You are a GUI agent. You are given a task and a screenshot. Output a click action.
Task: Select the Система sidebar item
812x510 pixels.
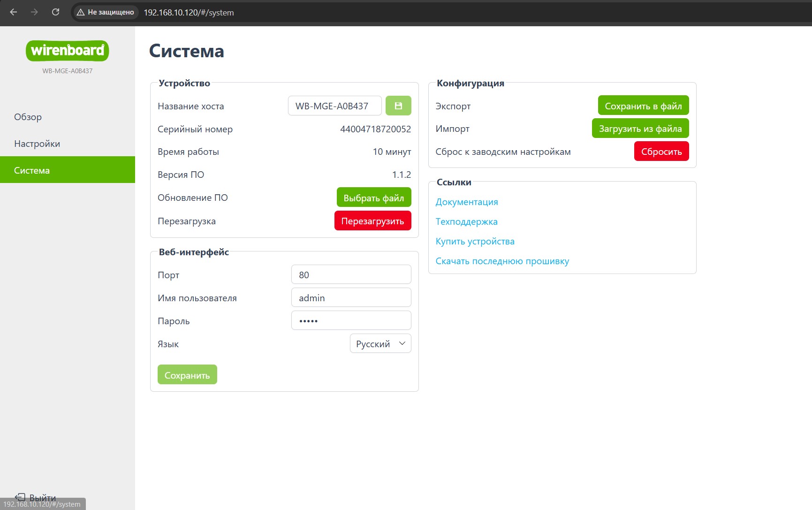[x=68, y=170]
